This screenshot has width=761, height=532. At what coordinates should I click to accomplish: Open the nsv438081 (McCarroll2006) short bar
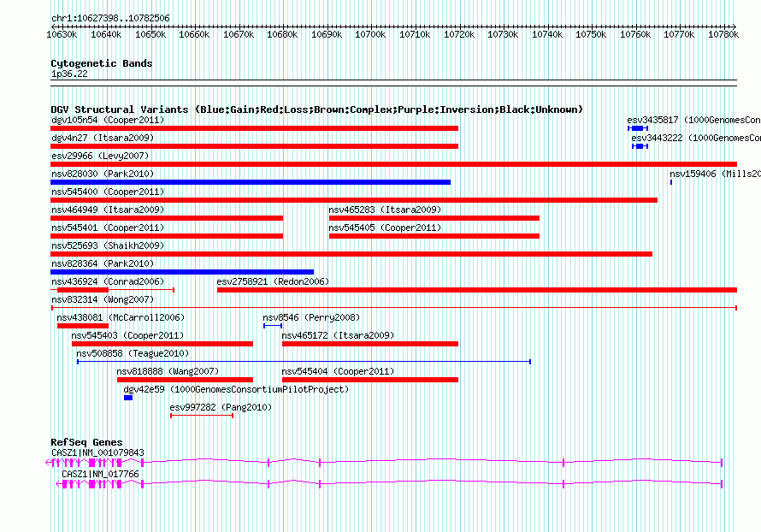coord(82,326)
